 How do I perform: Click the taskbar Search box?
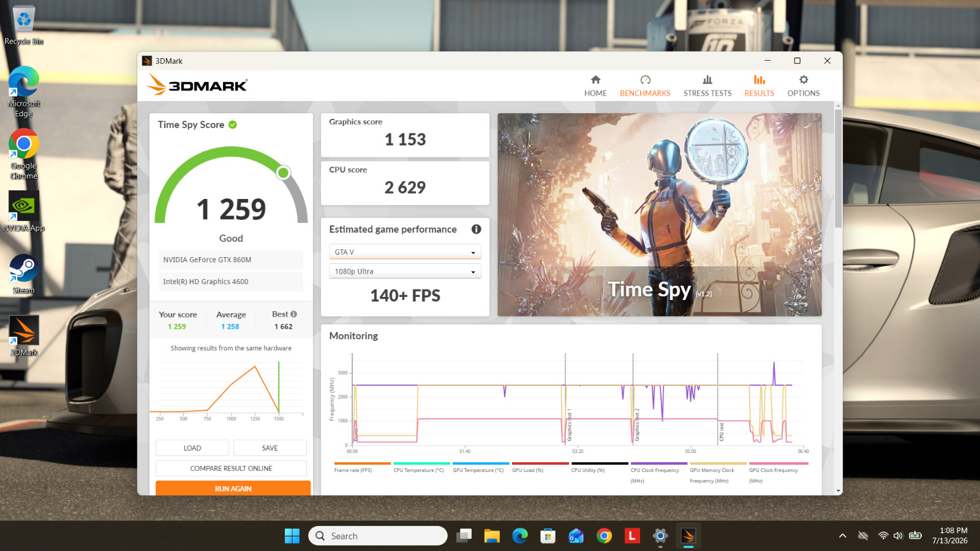point(378,536)
